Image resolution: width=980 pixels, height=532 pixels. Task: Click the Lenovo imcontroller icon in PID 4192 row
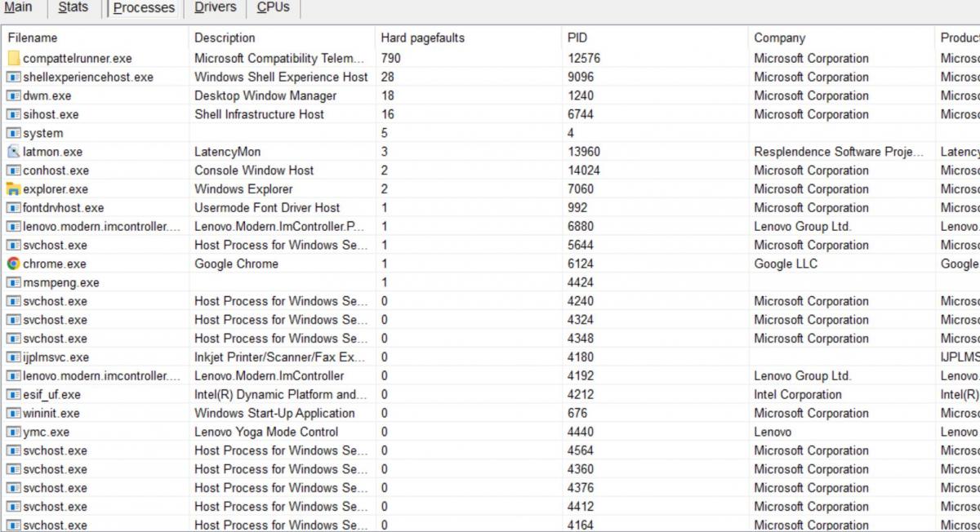pyautogui.click(x=14, y=376)
